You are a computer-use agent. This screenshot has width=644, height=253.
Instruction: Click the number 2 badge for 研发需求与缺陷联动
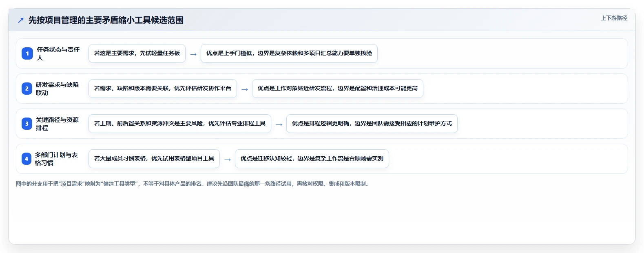(x=27, y=89)
